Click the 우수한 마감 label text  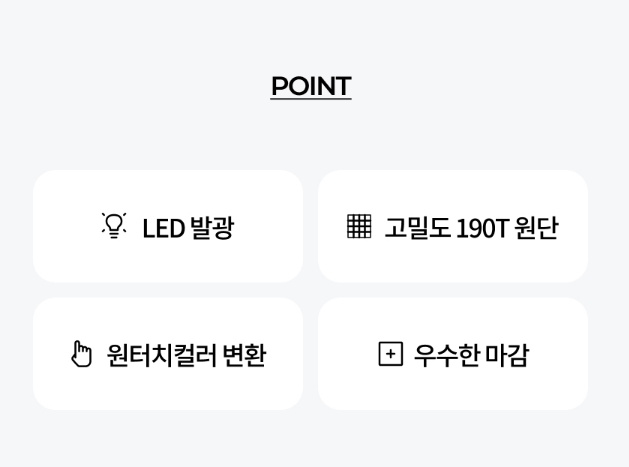tap(470, 355)
